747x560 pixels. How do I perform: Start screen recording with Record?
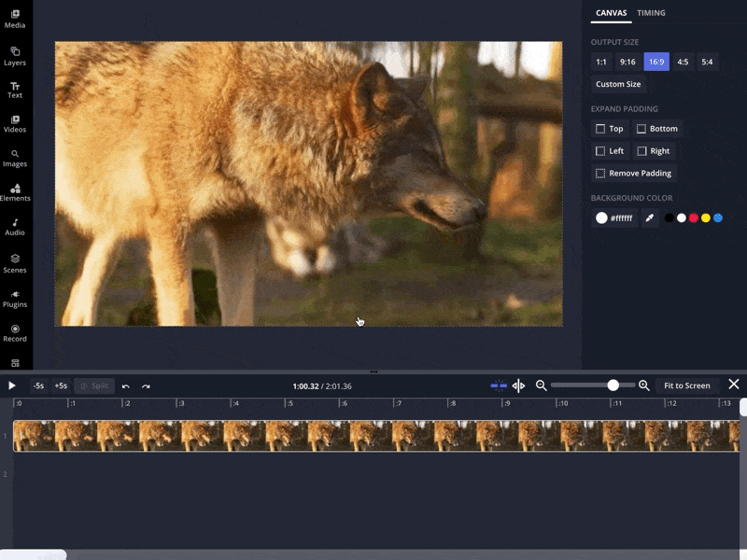click(x=15, y=333)
